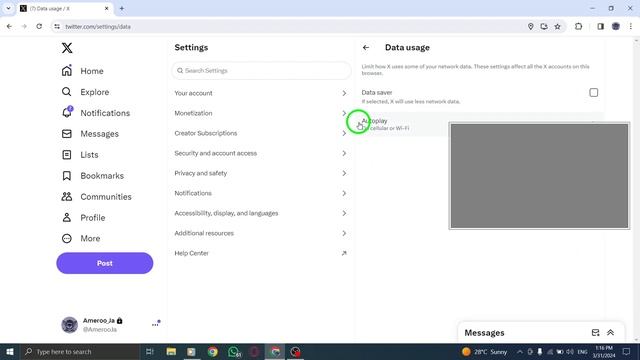Open a new browser tab
Viewport: 640px width, 360px height.
pos(122,8)
